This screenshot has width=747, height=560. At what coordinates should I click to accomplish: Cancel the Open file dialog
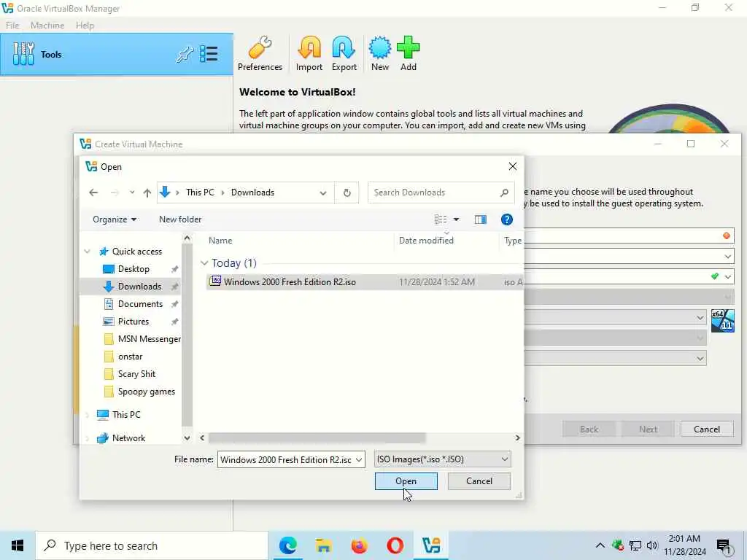pyautogui.click(x=479, y=481)
